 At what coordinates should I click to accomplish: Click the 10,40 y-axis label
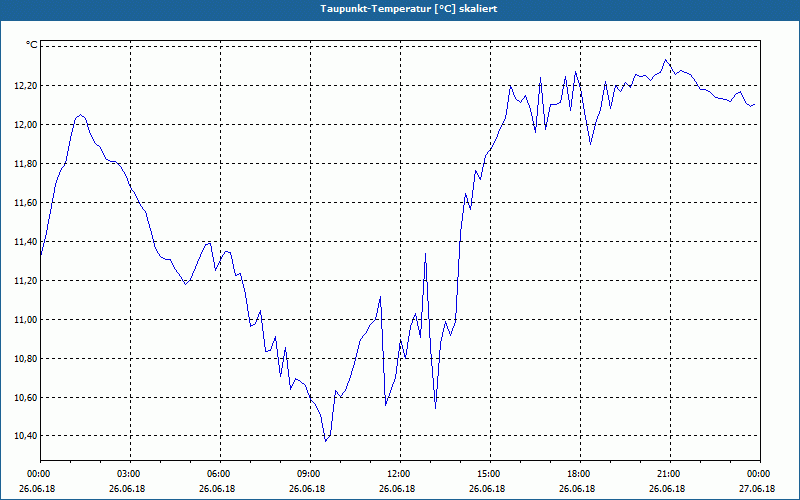[26, 435]
